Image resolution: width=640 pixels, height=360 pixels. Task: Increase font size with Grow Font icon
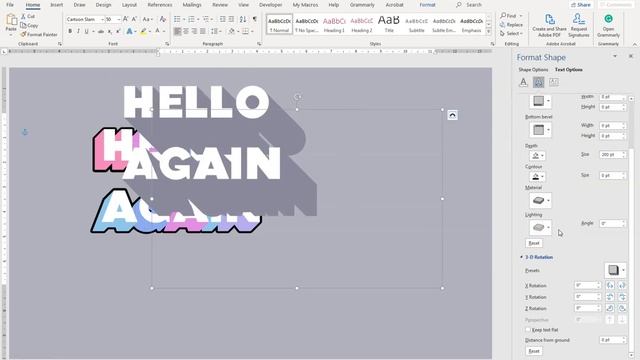pos(126,19)
